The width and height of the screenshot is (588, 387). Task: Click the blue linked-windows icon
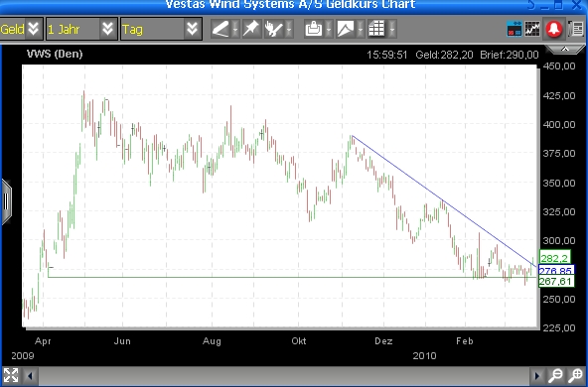(514, 29)
